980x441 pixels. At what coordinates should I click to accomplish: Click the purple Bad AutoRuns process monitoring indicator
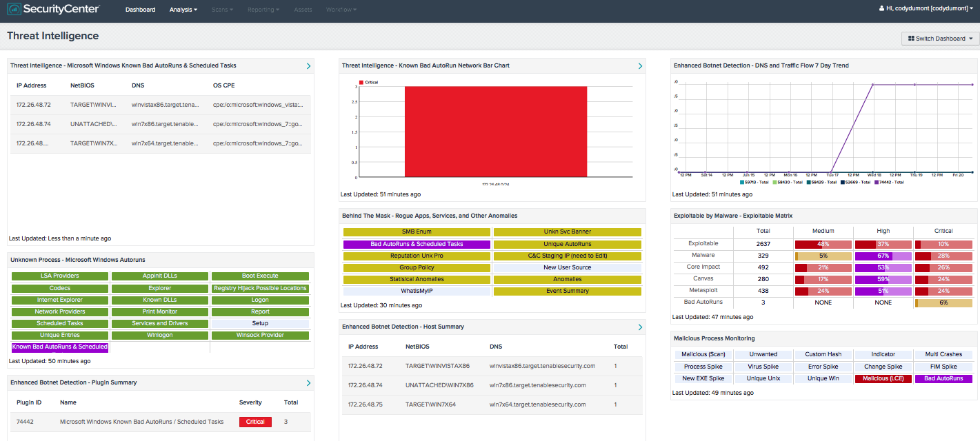click(x=943, y=378)
